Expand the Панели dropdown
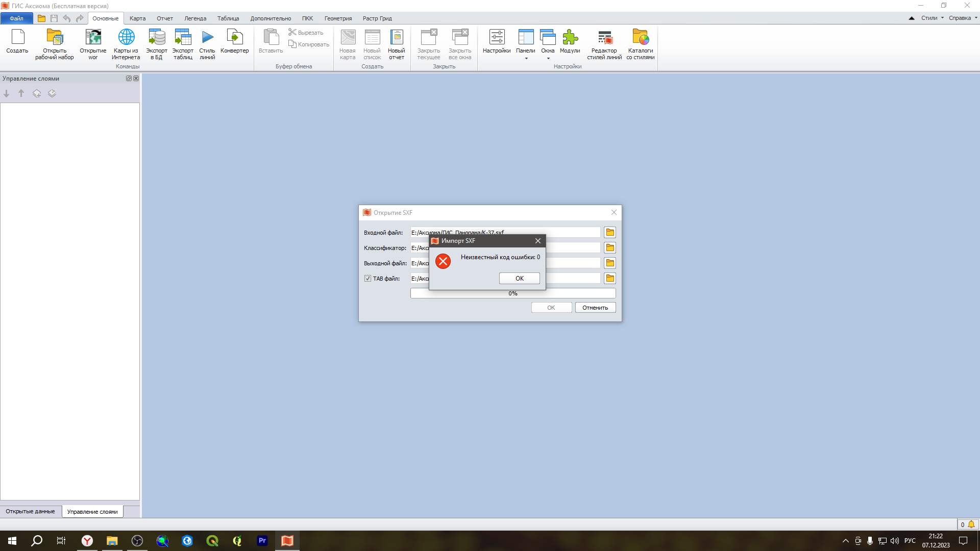 coord(526,58)
